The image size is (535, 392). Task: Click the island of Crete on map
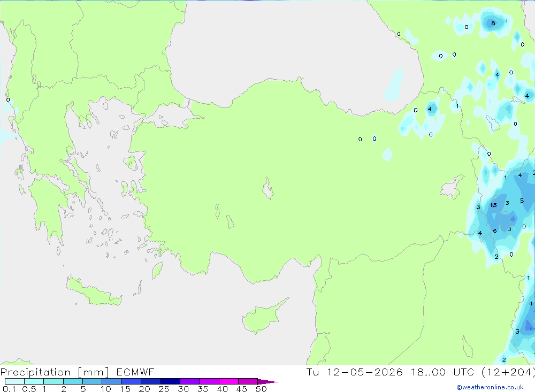(x=94, y=291)
